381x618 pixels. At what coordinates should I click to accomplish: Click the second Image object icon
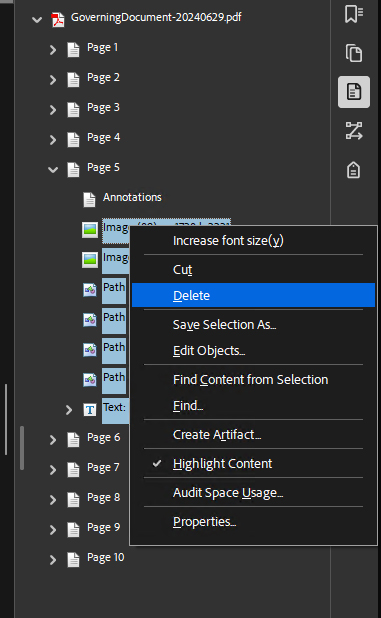[90, 260]
